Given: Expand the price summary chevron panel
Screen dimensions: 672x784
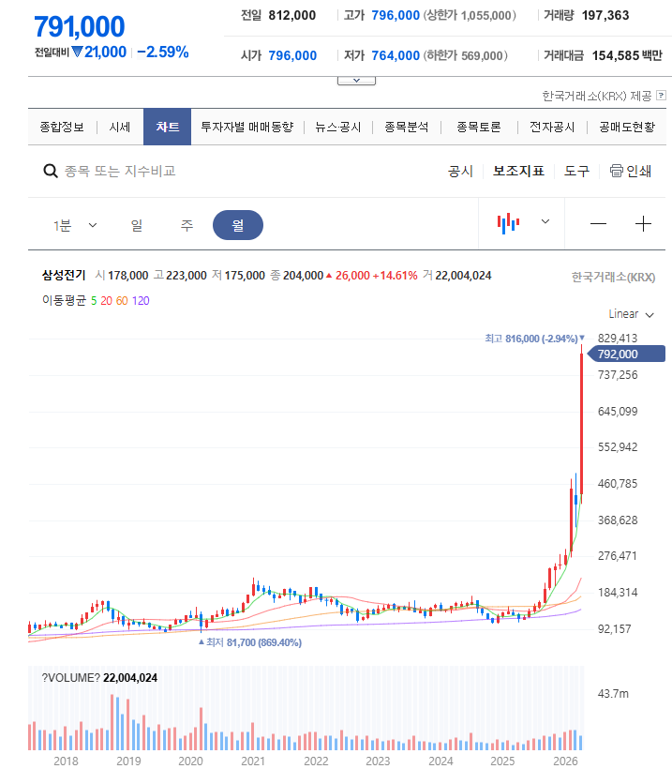Looking at the screenshot, I should (x=356, y=81).
